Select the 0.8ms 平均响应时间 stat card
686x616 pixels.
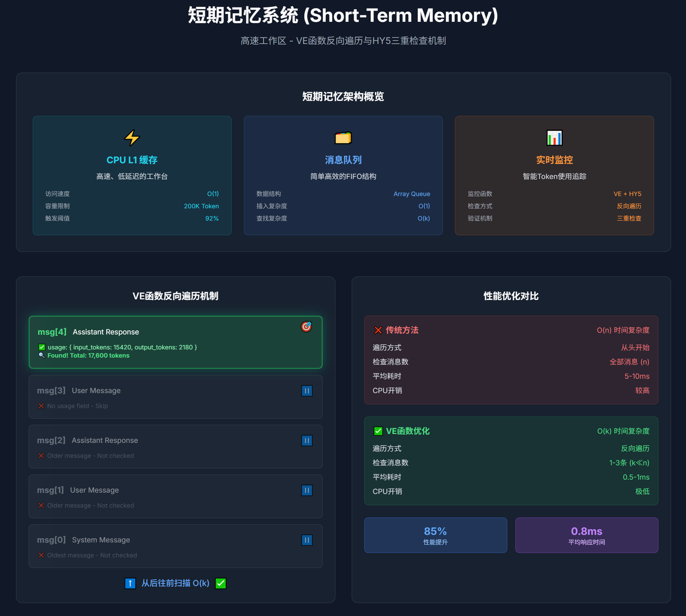586,535
